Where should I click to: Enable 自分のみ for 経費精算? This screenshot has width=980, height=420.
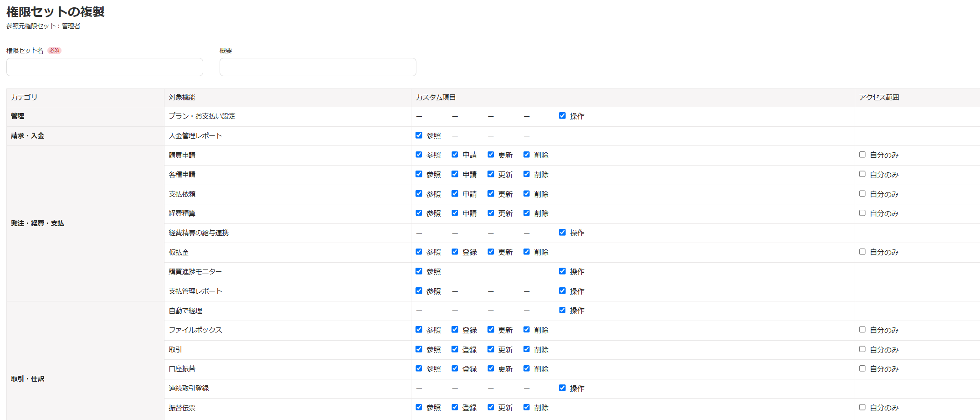pos(862,213)
